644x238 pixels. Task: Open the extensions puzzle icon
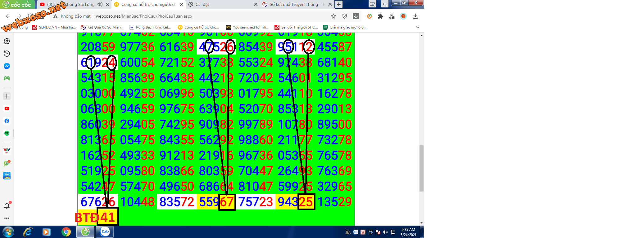click(381, 16)
